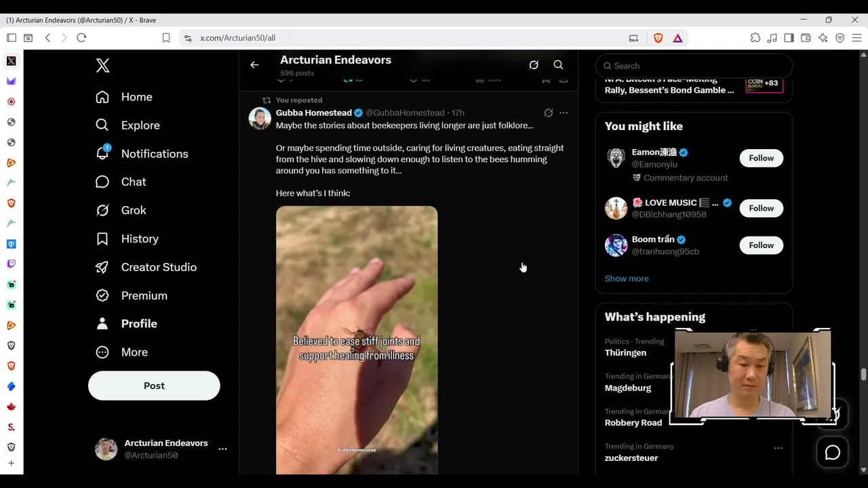Screen dimensions: 868x488
Task: Open the Explore page
Action: click(127, 125)
